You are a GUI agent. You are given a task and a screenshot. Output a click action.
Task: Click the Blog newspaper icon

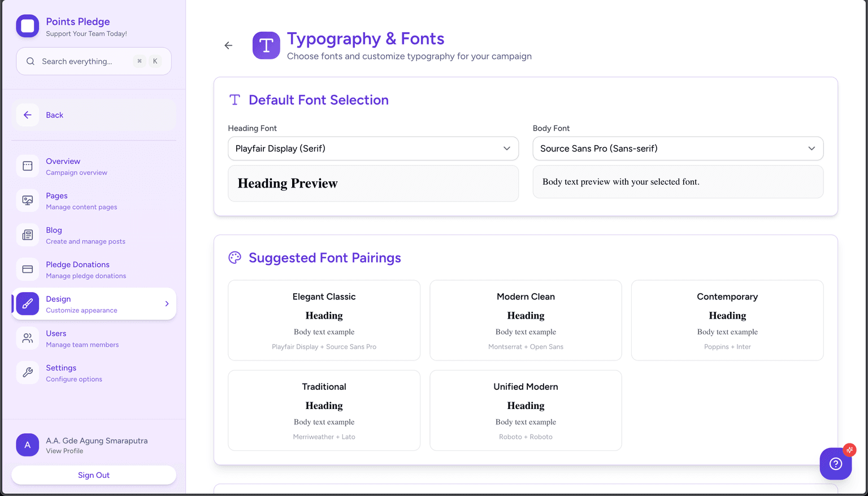tap(28, 235)
